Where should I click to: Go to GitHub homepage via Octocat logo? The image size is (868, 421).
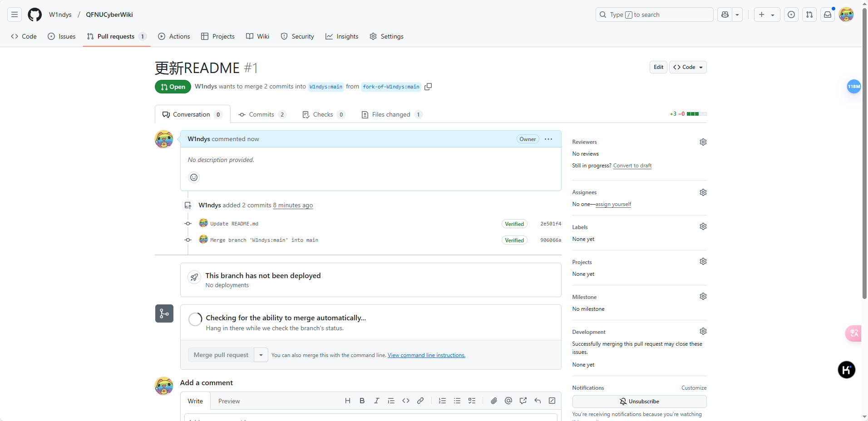point(35,15)
